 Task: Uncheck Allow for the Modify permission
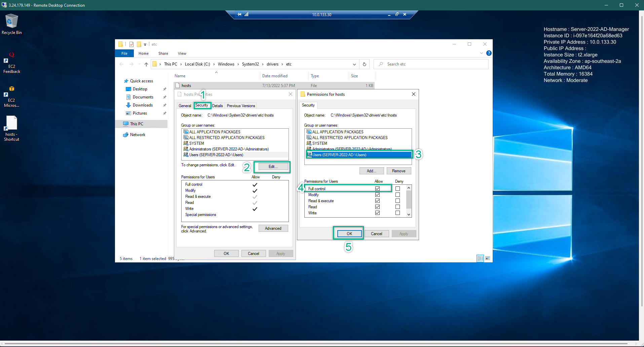pyautogui.click(x=377, y=194)
